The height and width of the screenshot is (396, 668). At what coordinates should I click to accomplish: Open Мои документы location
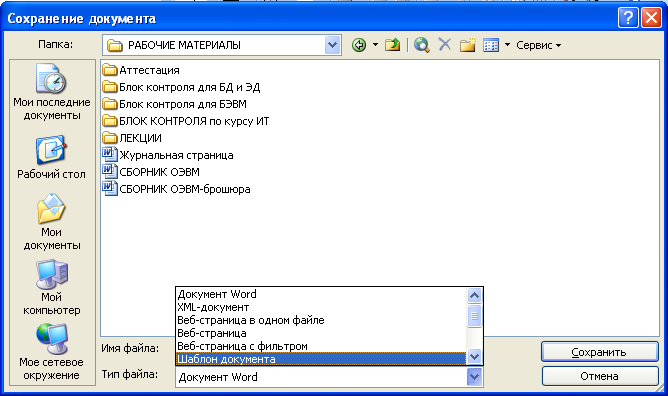(x=52, y=222)
